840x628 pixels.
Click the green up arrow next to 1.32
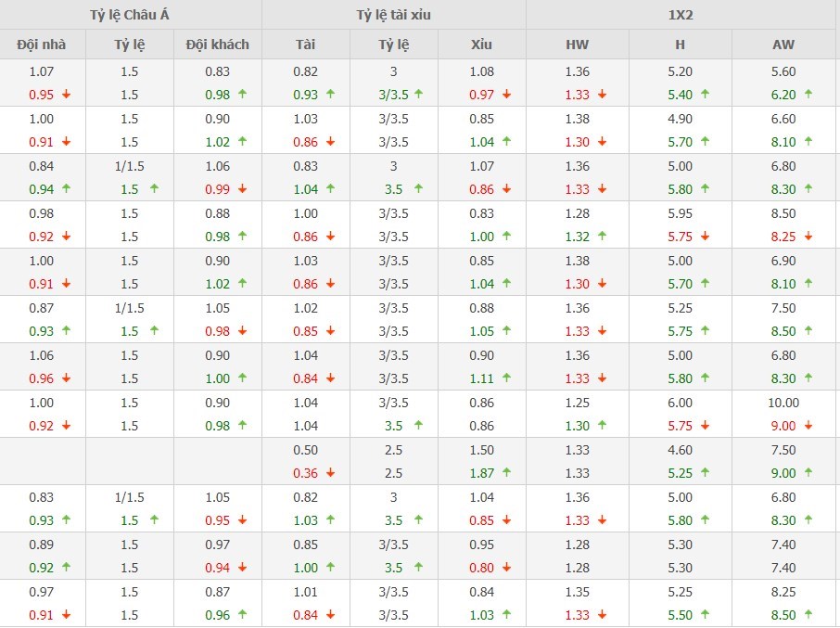point(603,237)
